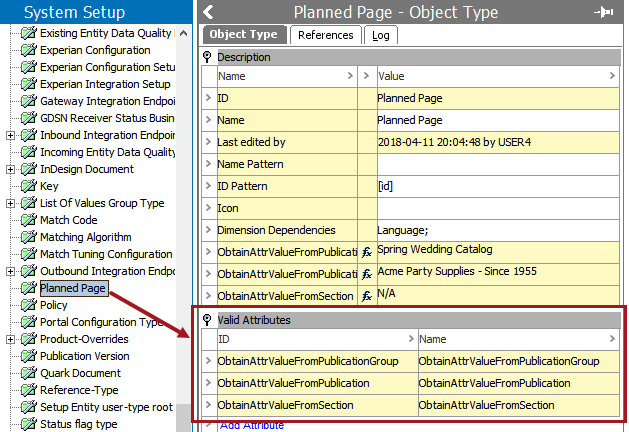The image size is (629, 432).
Task: Expand the Product-Overrides tree node
Action: tap(10, 339)
